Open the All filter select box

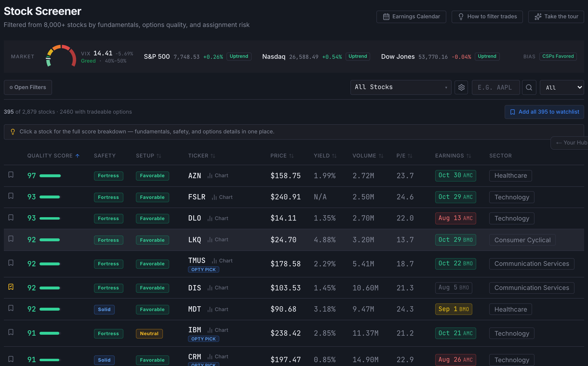click(x=561, y=87)
